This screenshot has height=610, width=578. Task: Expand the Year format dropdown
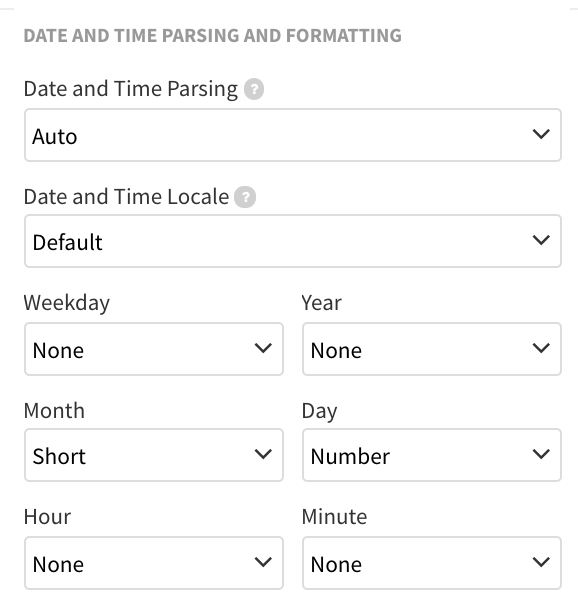coord(432,349)
